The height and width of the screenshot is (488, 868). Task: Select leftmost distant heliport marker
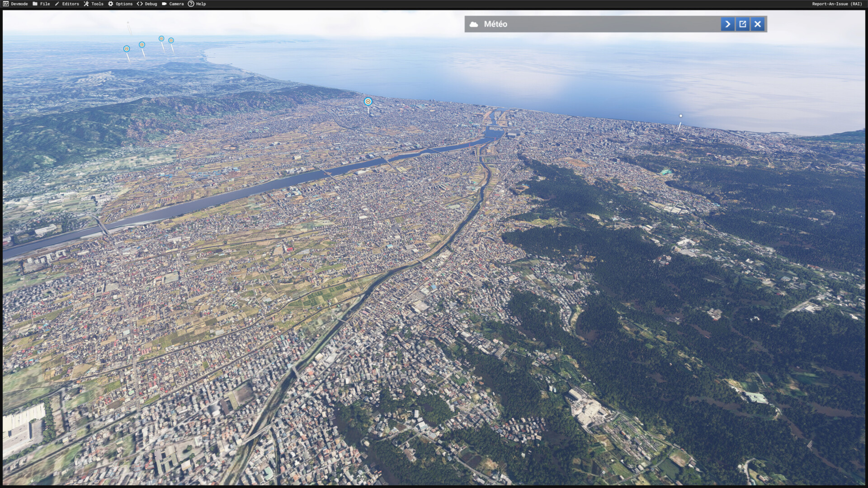(127, 49)
